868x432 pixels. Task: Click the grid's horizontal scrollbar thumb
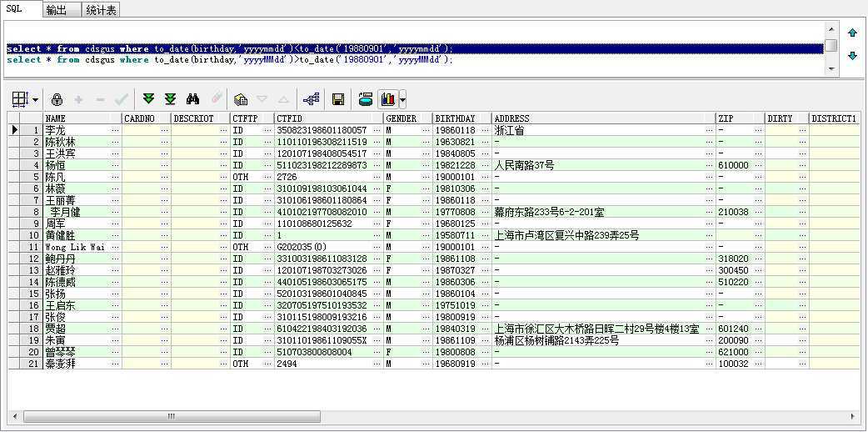click(171, 416)
